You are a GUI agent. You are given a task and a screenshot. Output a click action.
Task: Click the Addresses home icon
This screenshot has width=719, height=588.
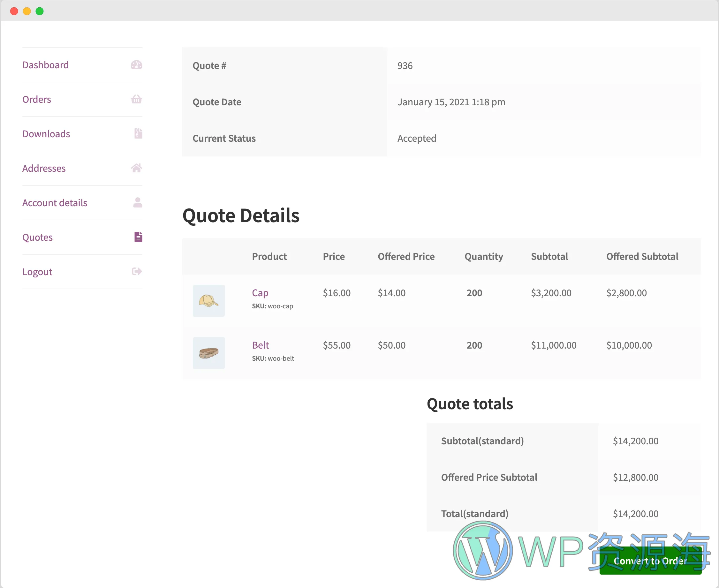[x=136, y=168]
